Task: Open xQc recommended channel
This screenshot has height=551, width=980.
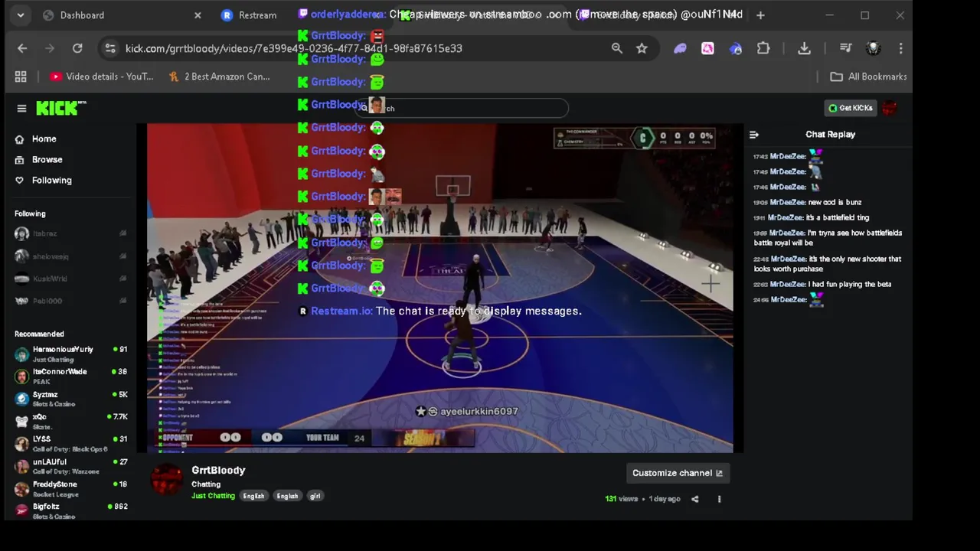Action: 70,421
